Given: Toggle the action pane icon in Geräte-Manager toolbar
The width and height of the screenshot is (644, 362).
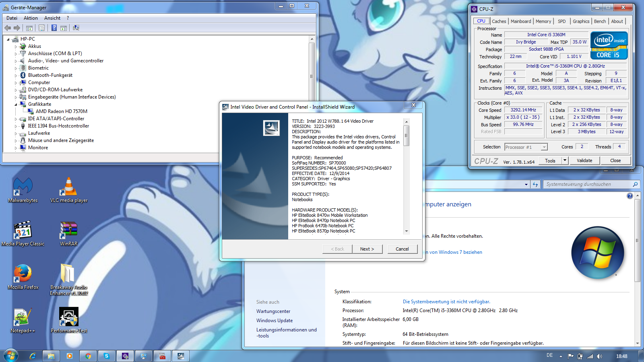Looking at the screenshot, I should pyautogui.click(x=64, y=28).
